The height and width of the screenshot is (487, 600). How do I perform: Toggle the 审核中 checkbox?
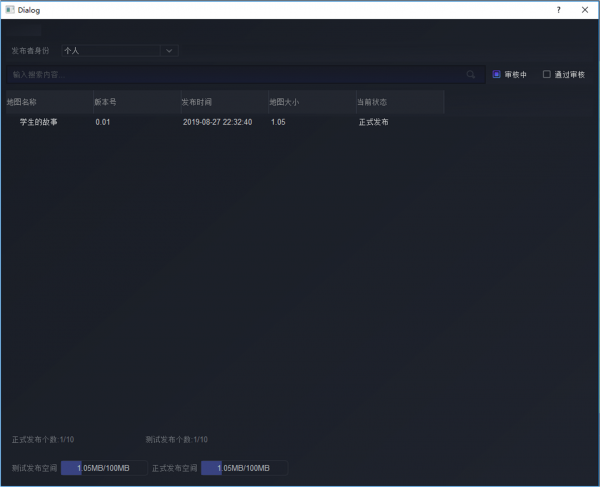[x=496, y=74]
